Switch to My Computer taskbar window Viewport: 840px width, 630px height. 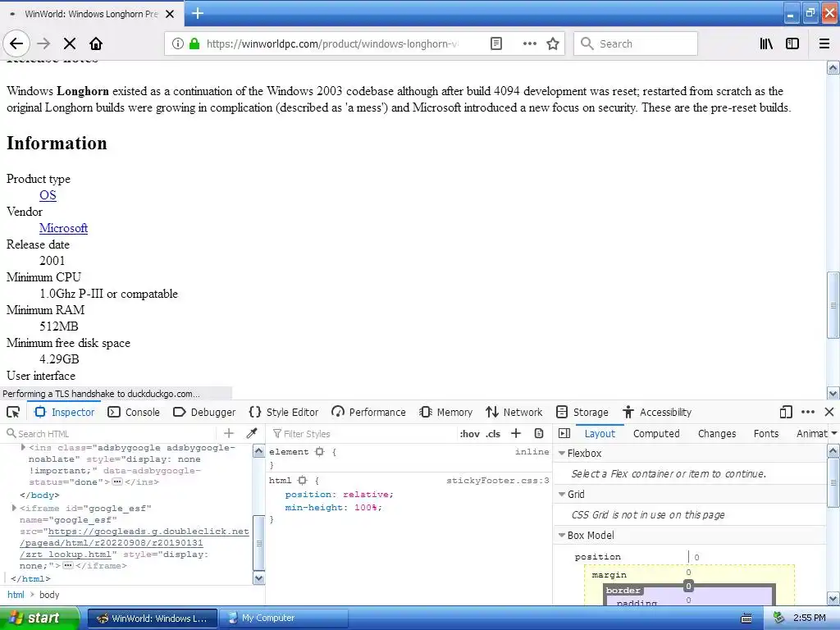284,618
